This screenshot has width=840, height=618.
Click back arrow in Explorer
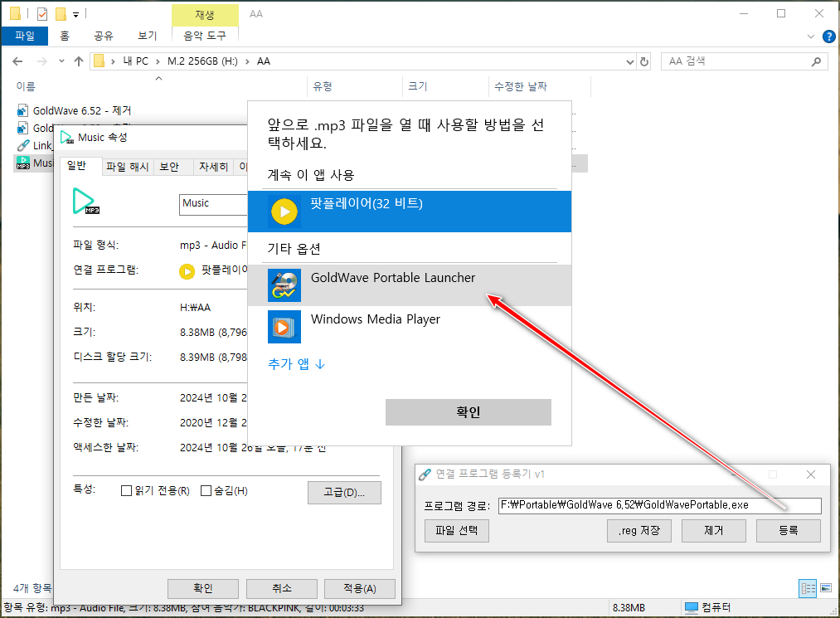pyautogui.click(x=17, y=61)
